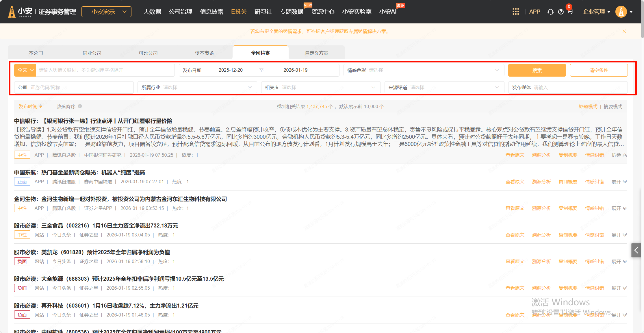Screen dimensions: 644x333
Task: Switch to 标题模式 view
Action: [588, 106]
